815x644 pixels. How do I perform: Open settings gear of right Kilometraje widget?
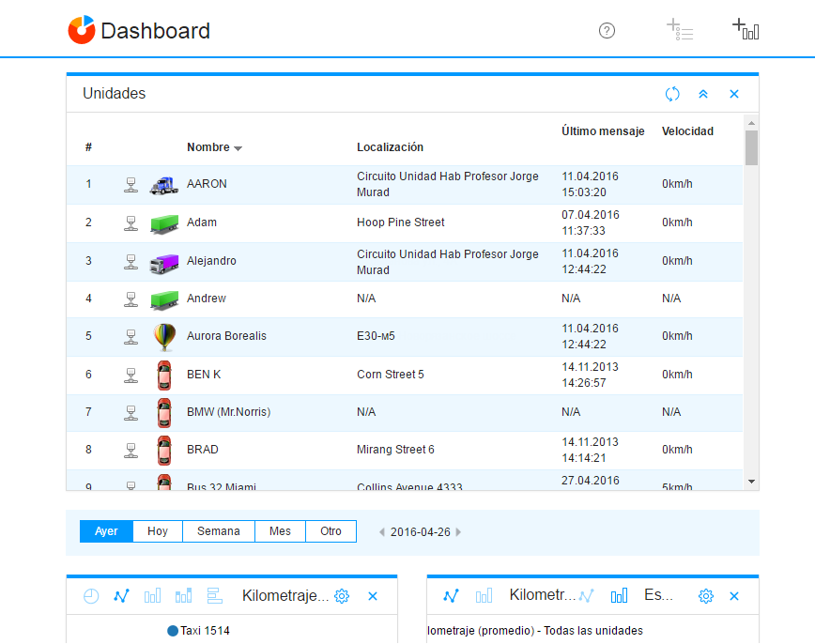tap(706, 596)
